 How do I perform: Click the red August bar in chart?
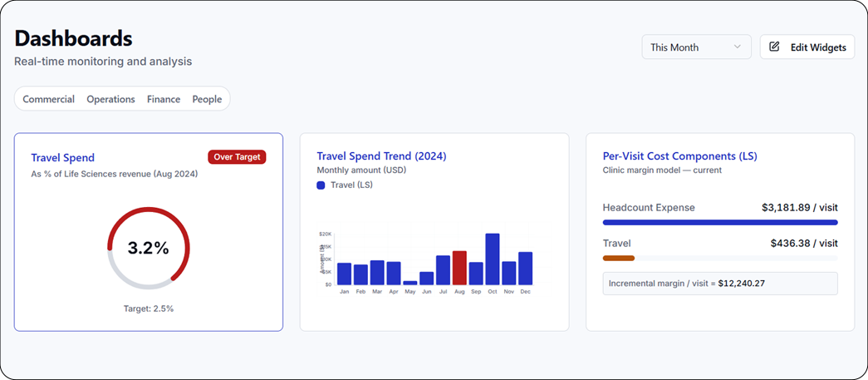pos(459,268)
